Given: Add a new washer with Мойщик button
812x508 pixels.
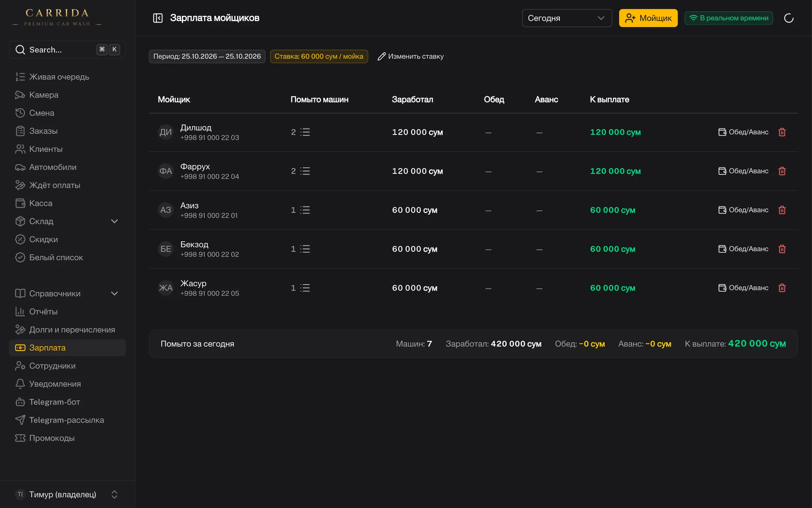Looking at the screenshot, I should tap(648, 18).
